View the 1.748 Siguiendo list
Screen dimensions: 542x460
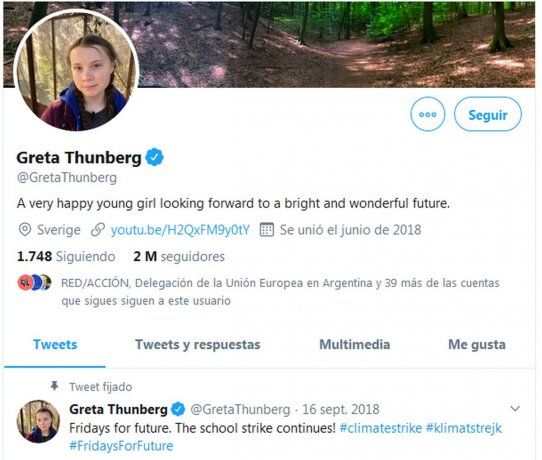[x=66, y=256]
